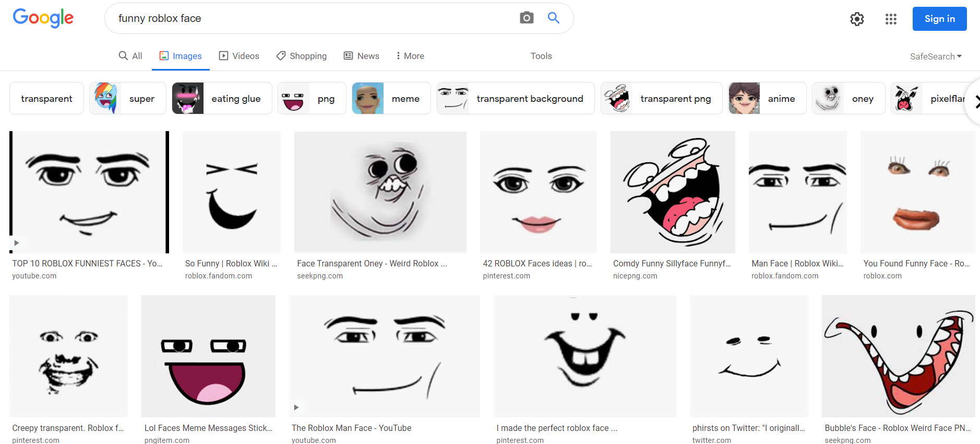Click twitter.com source text
980x444 pixels.
click(712, 440)
